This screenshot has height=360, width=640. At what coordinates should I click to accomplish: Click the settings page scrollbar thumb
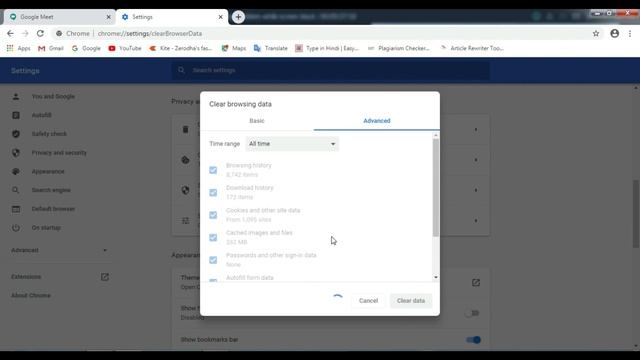(636, 213)
